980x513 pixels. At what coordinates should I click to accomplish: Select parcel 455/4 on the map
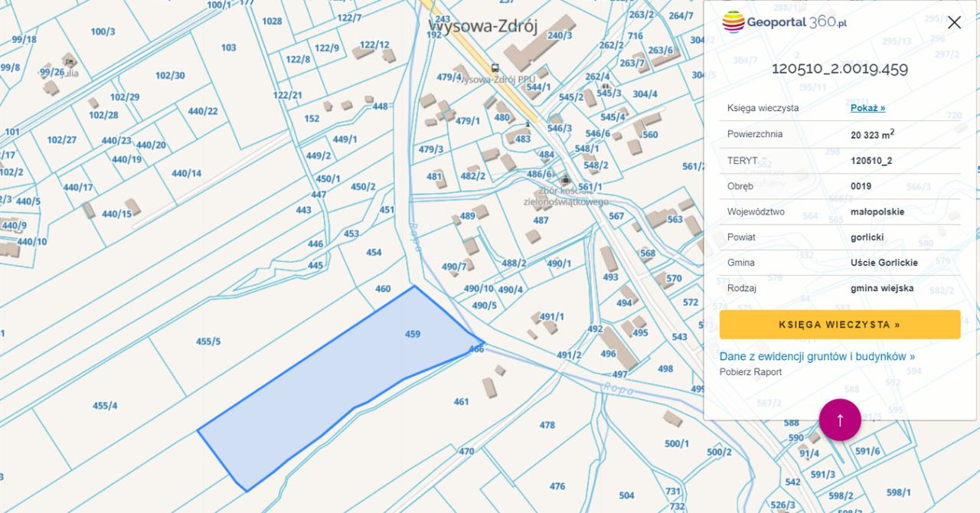pyautogui.click(x=105, y=406)
